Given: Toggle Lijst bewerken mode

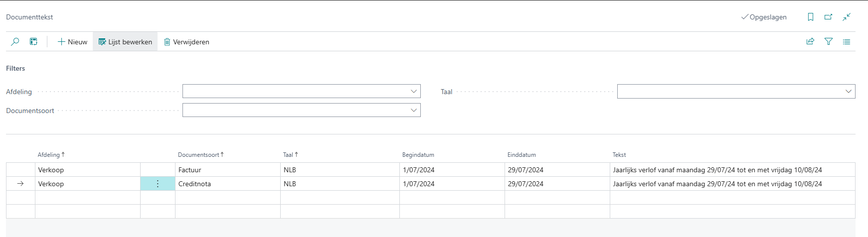Looking at the screenshot, I should tap(125, 42).
